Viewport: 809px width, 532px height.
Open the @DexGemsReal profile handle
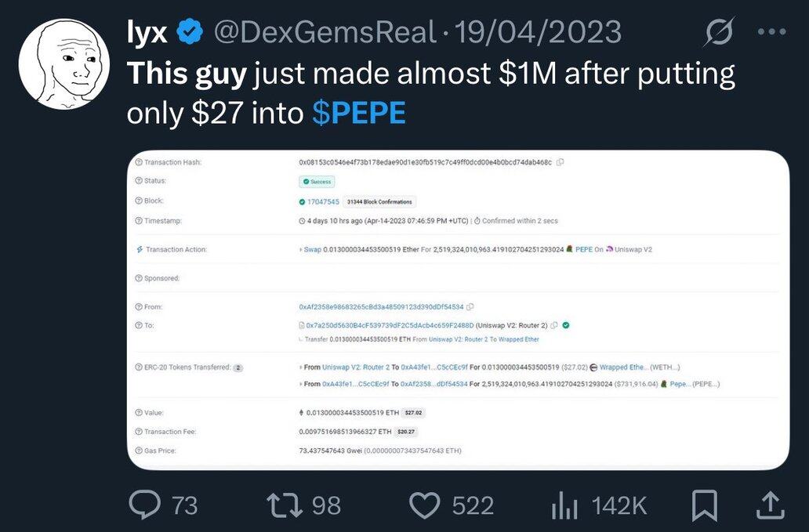coord(324,32)
